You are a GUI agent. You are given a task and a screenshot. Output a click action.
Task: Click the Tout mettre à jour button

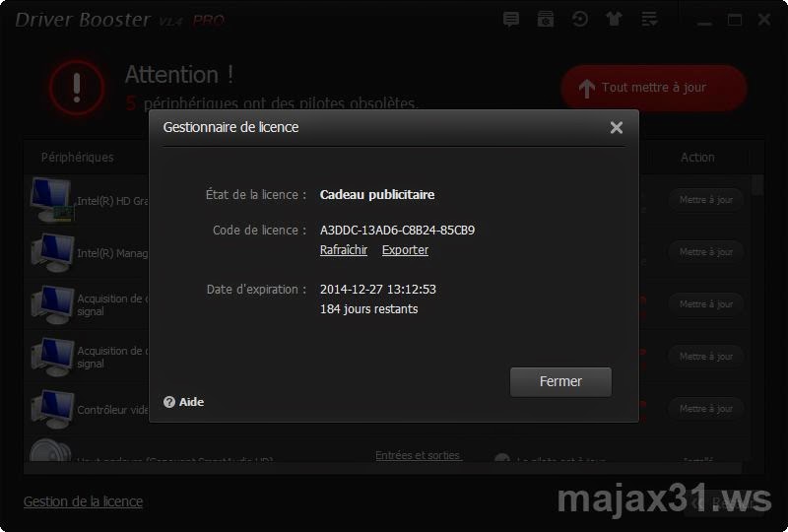(654, 88)
